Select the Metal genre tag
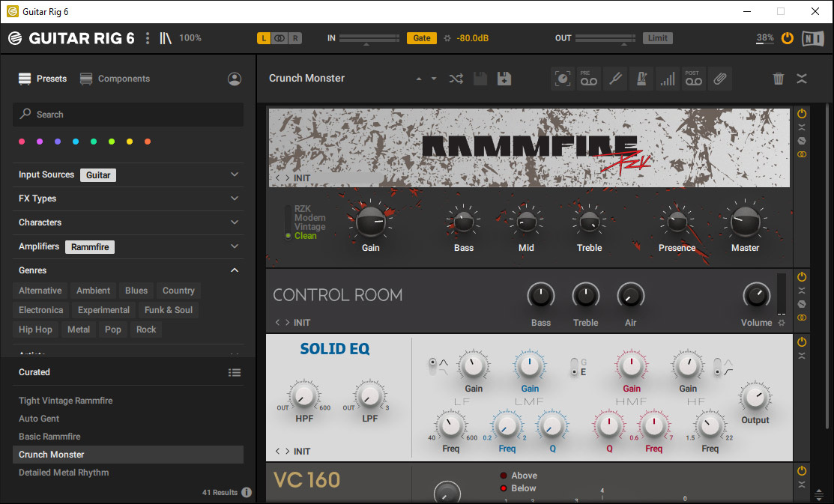834x504 pixels. point(79,330)
